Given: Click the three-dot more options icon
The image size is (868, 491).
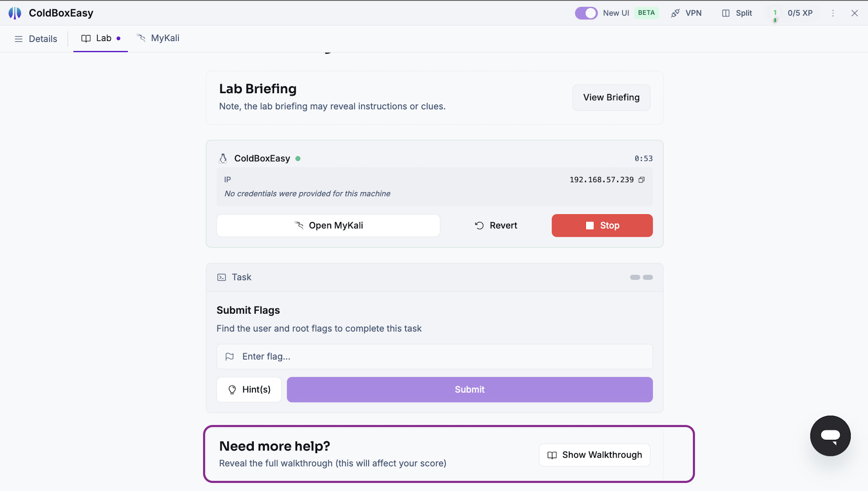Looking at the screenshot, I should tap(833, 13).
